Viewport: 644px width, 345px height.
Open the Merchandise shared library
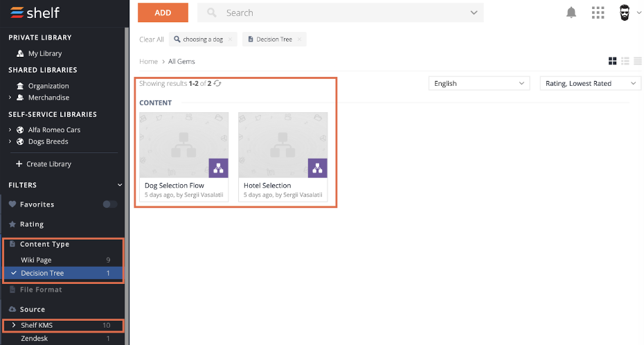click(x=48, y=98)
